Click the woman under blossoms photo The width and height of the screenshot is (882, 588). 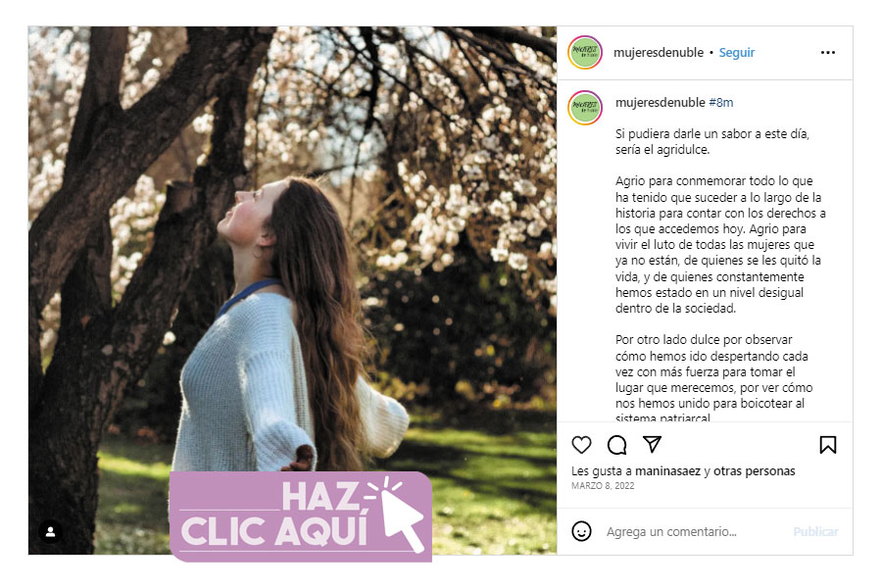(x=292, y=248)
